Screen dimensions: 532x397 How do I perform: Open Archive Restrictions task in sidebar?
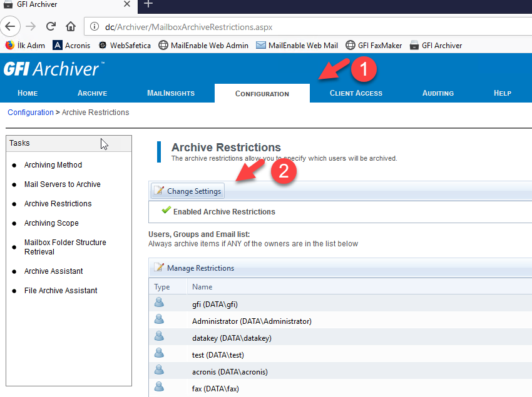[x=58, y=203]
